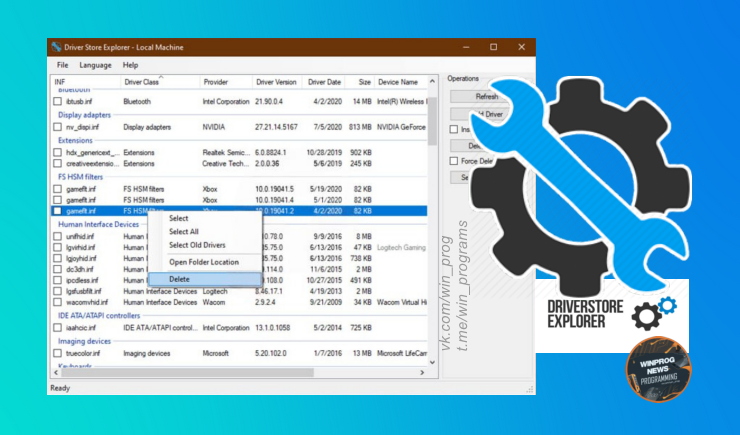Sort by the Driver Version column header

click(277, 82)
